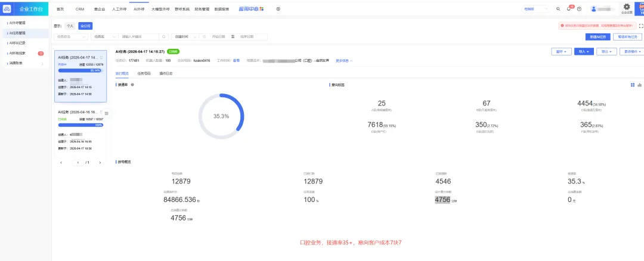644x261 pixels.
Task: Click 暂停所有任务 button
Action: click(x=627, y=37)
